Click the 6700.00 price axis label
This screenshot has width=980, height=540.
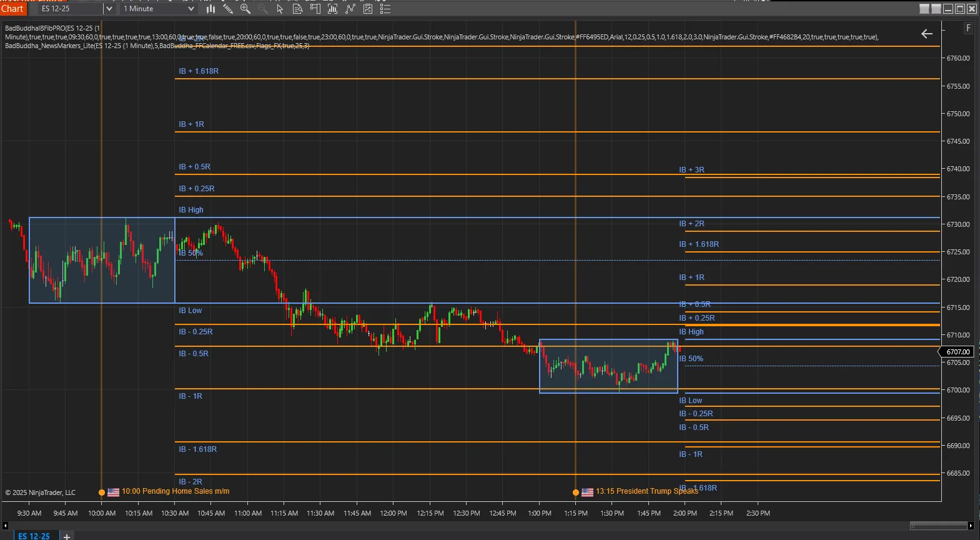(958, 390)
